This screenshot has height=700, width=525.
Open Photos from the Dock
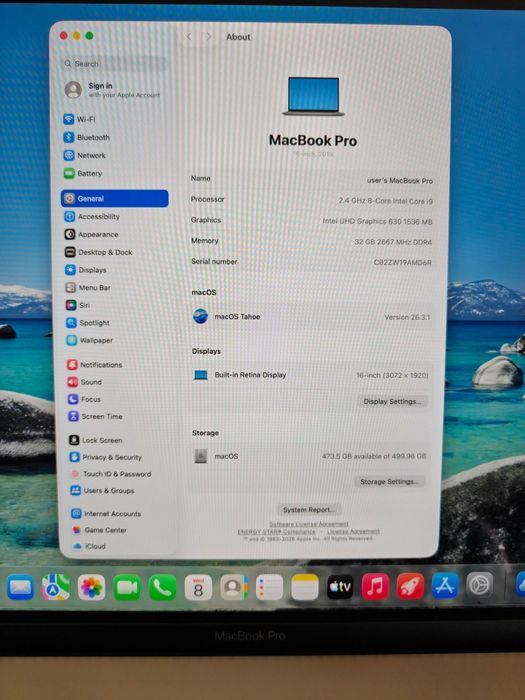(92, 587)
